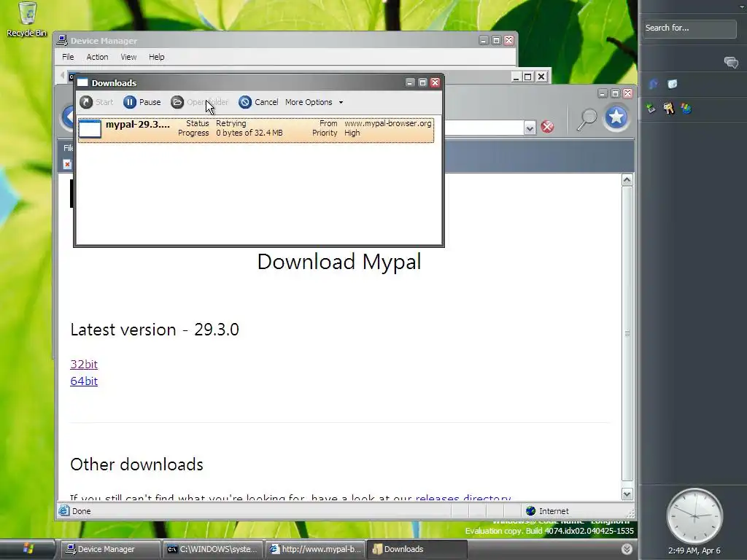Click the Internet zone status bar indicator
Screen dimensions: 747x560
tap(547, 511)
